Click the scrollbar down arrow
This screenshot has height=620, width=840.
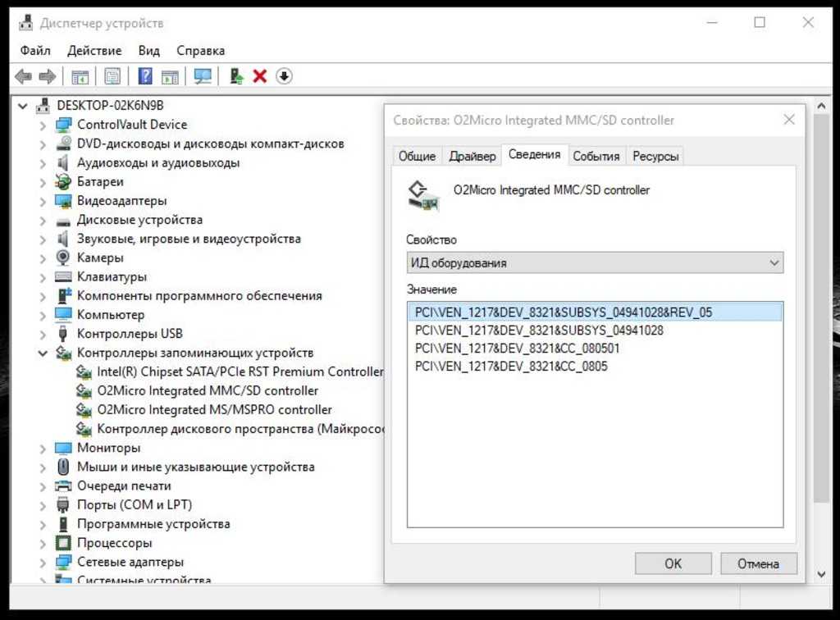(x=821, y=574)
